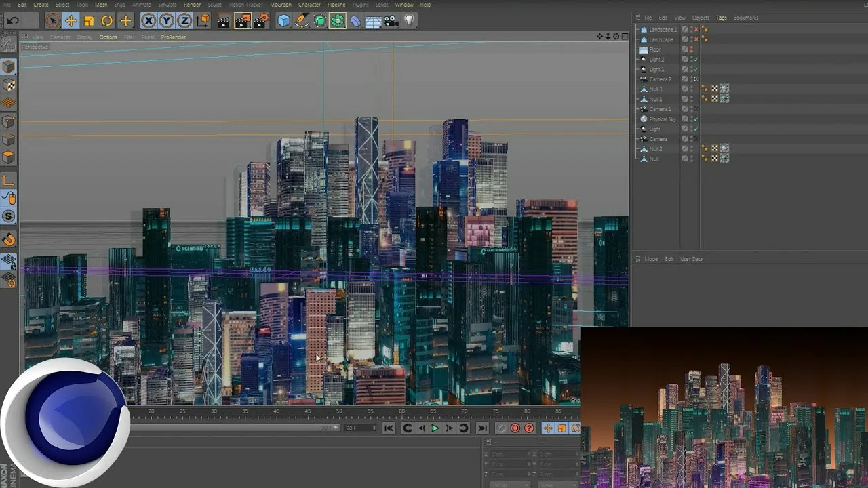Expand the Null.2 tree item
The width and height of the screenshot is (868, 488).
pos(637,148)
